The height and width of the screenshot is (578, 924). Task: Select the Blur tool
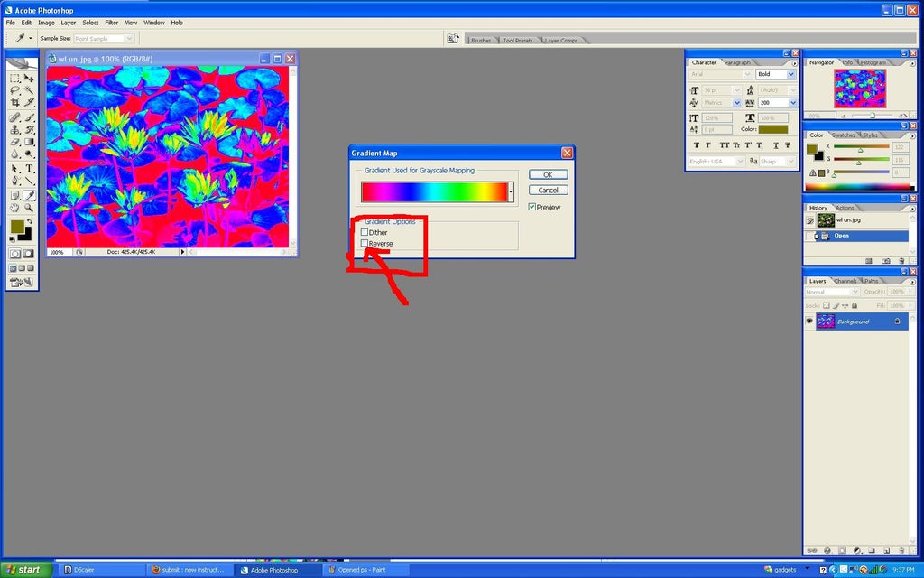[x=14, y=154]
